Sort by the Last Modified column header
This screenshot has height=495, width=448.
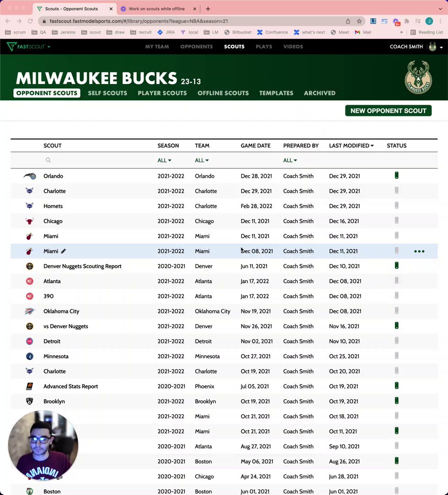(351, 146)
